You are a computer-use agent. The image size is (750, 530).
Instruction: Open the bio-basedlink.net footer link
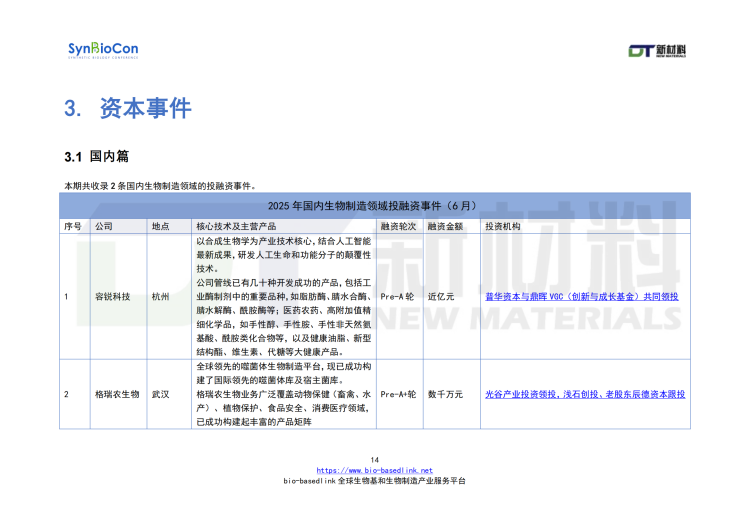click(x=374, y=470)
